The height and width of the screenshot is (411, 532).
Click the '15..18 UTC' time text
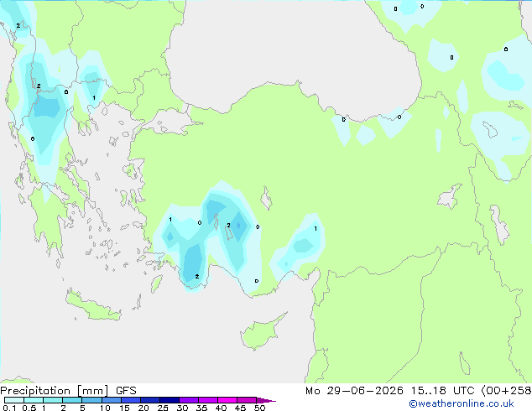pyautogui.click(x=442, y=391)
